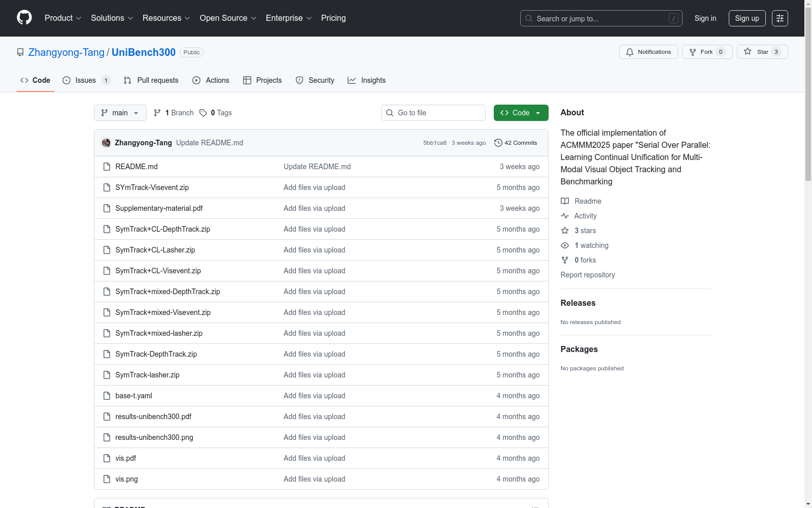812x508 pixels.
Task: Click the file icon beside SymTrack+mixed-DepthTrack.zip
Action: (x=107, y=292)
